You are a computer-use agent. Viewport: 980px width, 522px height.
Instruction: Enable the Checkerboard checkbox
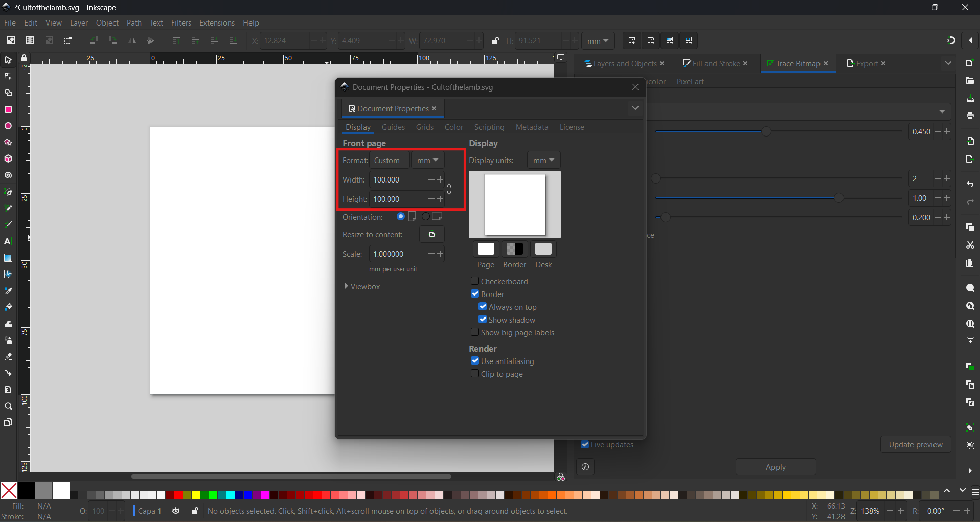click(x=475, y=281)
